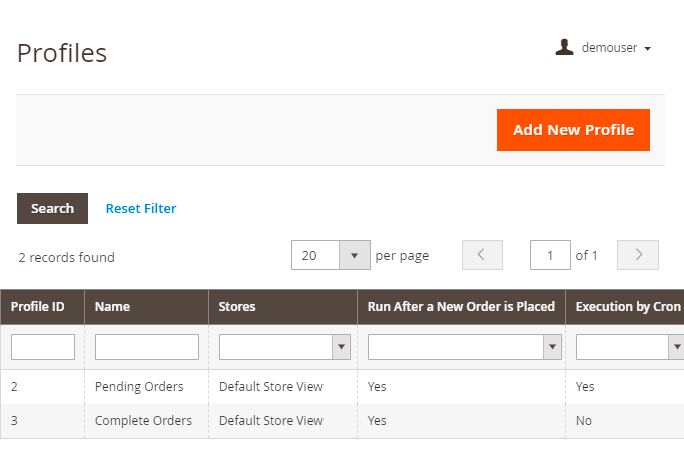
Task: Sort by Stores column header
Action: coord(237,307)
